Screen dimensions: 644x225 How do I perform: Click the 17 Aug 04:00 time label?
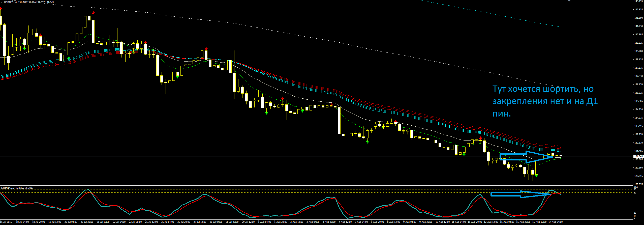[556, 222]
